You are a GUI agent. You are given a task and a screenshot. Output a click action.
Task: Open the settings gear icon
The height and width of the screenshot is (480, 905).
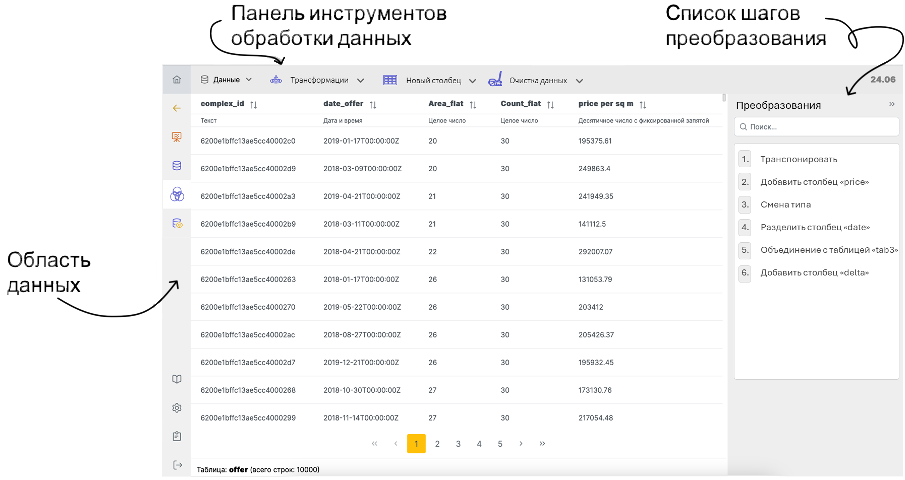point(177,408)
